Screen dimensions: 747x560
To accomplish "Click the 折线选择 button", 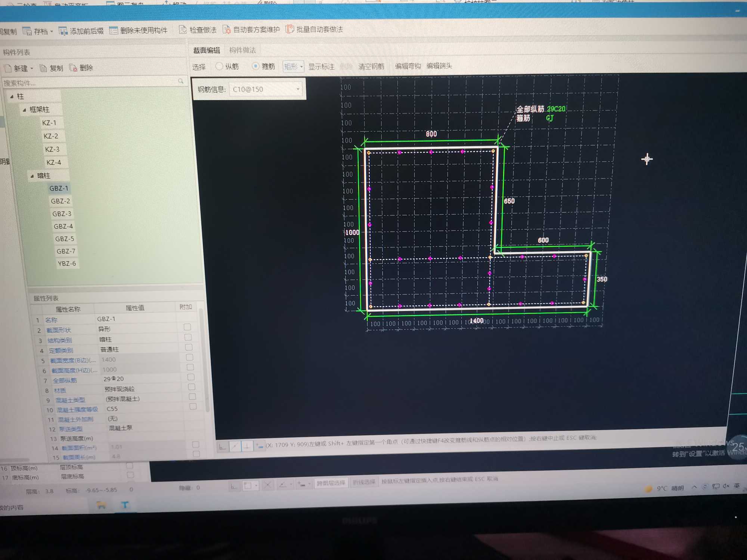I will (x=364, y=482).
